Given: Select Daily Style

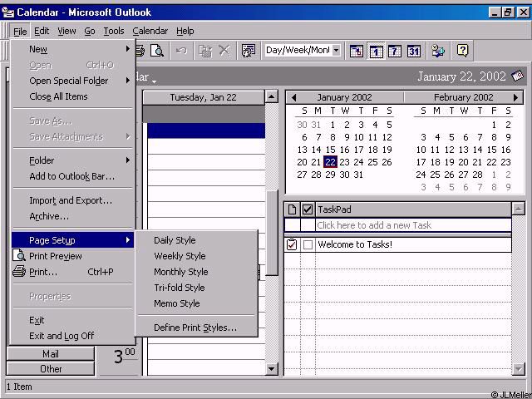Looking at the screenshot, I should pos(196,240).
